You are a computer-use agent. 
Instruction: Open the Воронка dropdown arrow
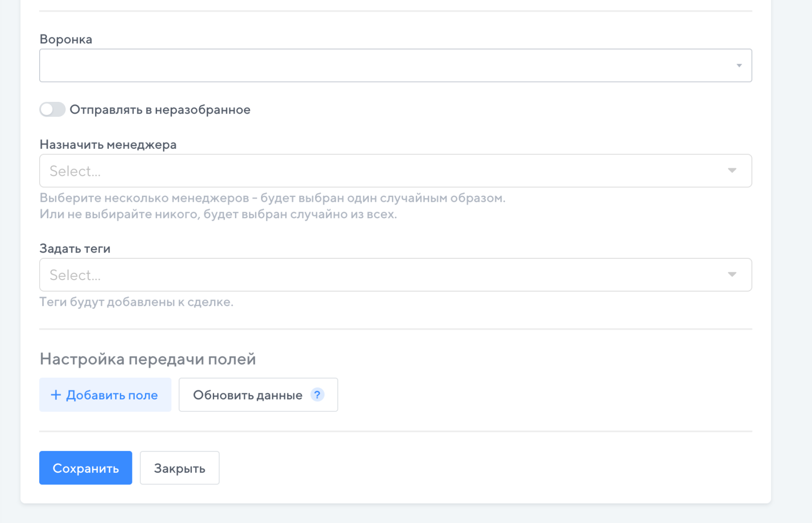coord(739,66)
